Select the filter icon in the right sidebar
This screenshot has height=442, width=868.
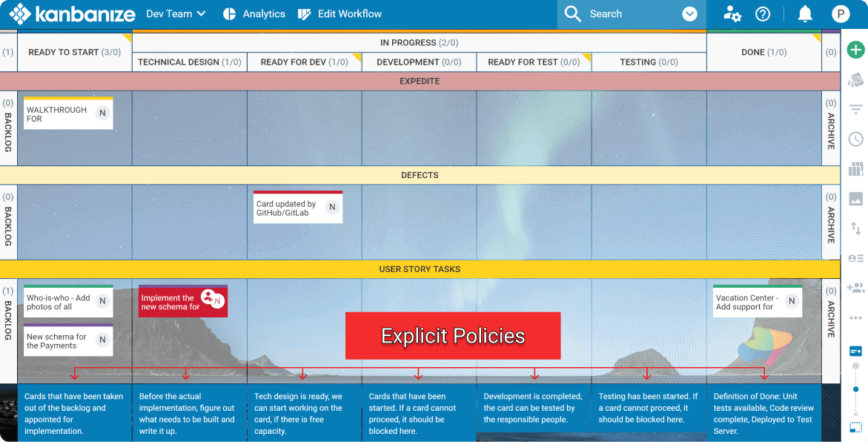(x=856, y=109)
